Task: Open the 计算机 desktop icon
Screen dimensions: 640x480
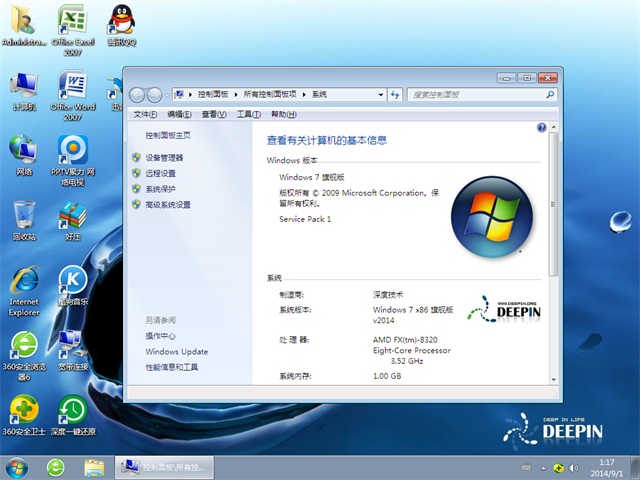Action: (x=24, y=91)
